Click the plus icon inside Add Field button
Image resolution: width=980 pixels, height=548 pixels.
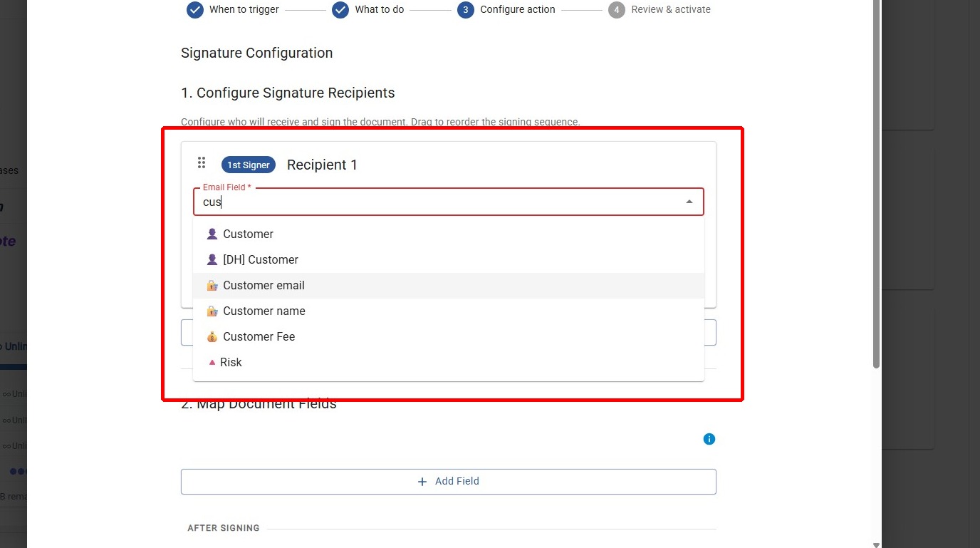click(422, 481)
